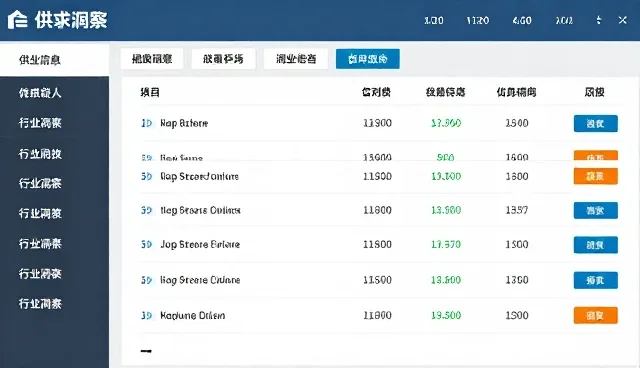This screenshot has width=640, height=368.
Task: Click the last column header above action buttons
Action: pyautogui.click(x=594, y=92)
